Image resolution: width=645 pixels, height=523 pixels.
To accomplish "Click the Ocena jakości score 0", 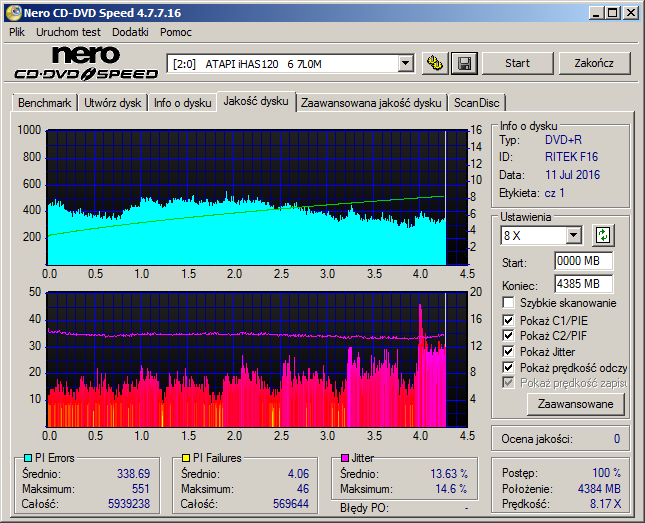I will click(617, 439).
